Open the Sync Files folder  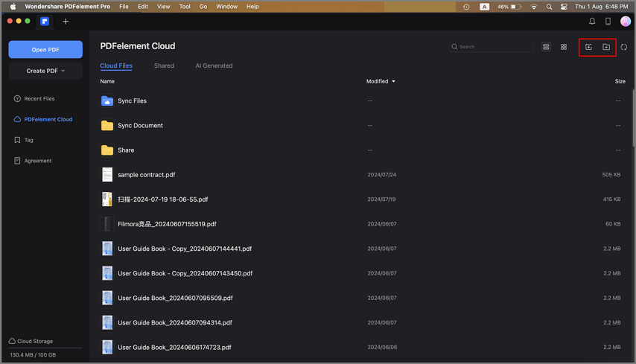132,100
